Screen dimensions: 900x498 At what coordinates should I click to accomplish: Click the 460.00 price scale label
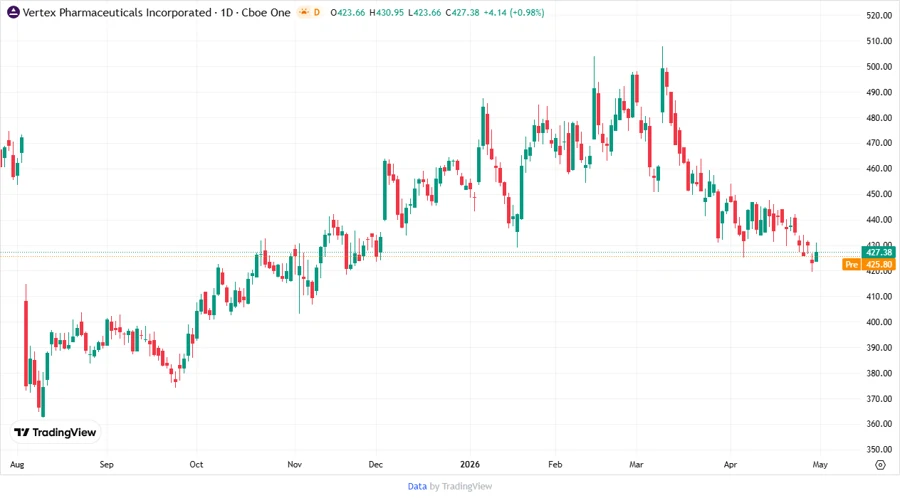(879, 169)
